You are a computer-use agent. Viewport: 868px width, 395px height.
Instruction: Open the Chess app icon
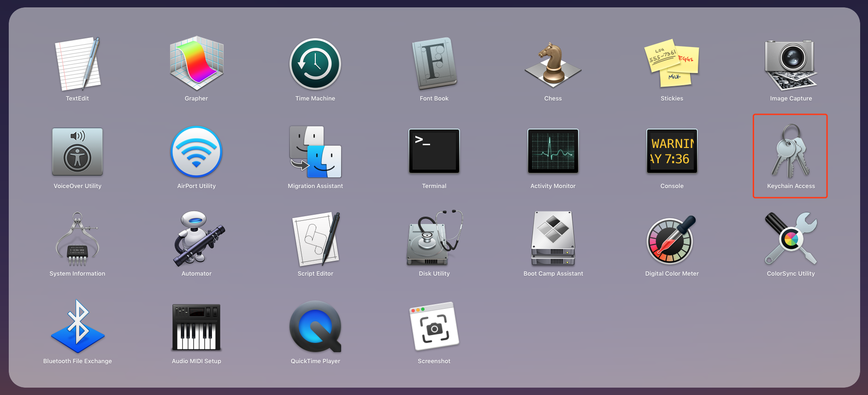pyautogui.click(x=553, y=65)
